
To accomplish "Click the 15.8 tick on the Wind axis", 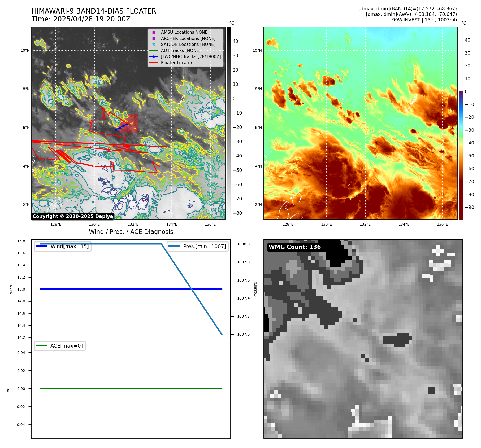I will [21, 241].
